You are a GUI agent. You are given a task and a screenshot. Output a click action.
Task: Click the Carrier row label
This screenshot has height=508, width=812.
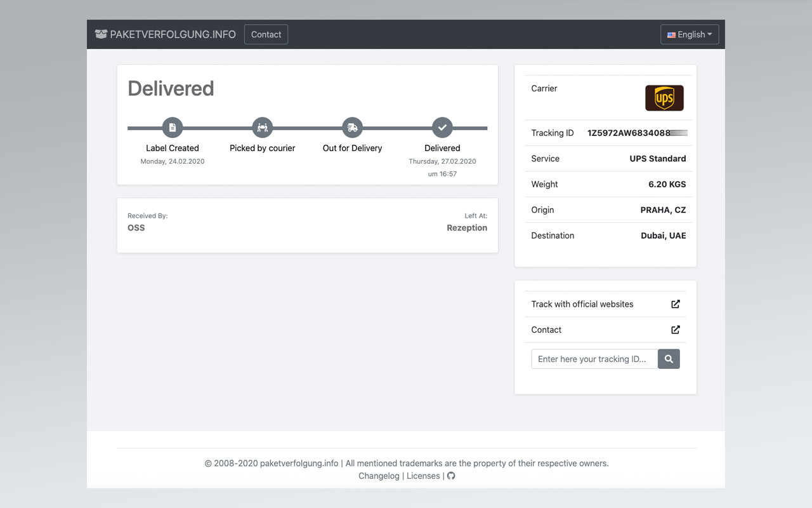coord(544,88)
